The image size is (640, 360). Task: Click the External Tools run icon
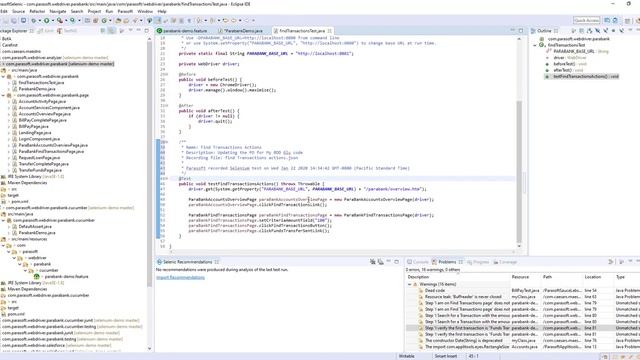coord(60,20)
